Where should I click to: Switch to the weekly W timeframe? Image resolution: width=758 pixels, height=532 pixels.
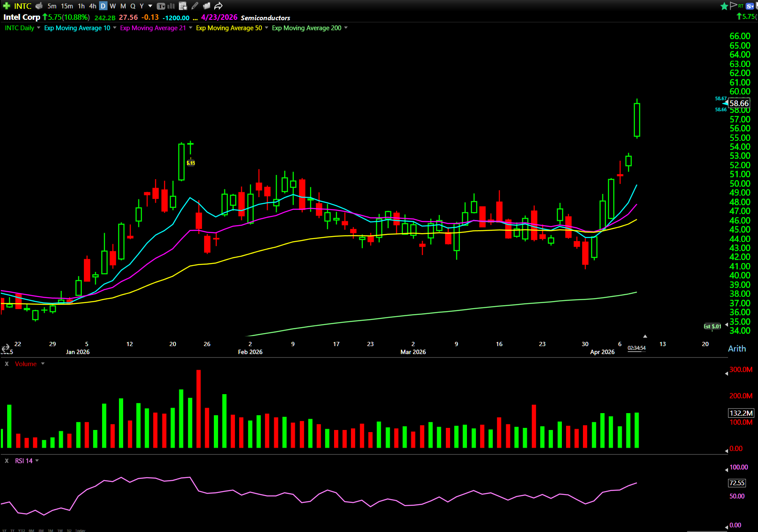tap(113, 6)
